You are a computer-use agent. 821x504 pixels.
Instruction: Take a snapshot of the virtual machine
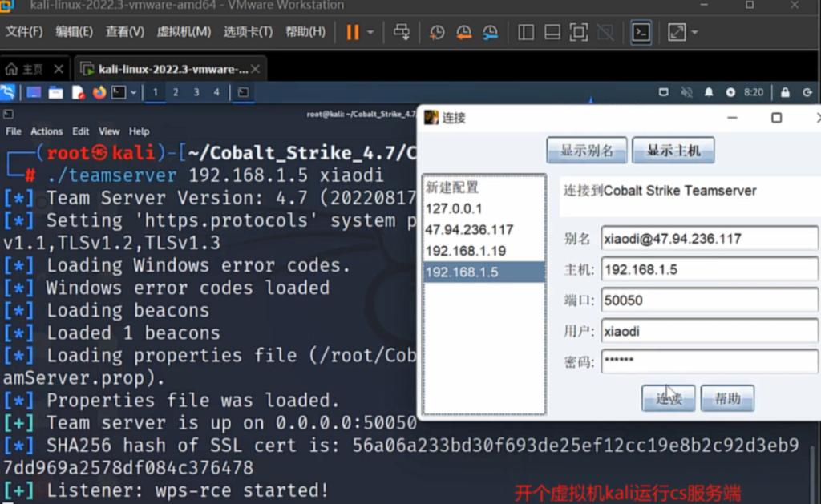tap(437, 32)
